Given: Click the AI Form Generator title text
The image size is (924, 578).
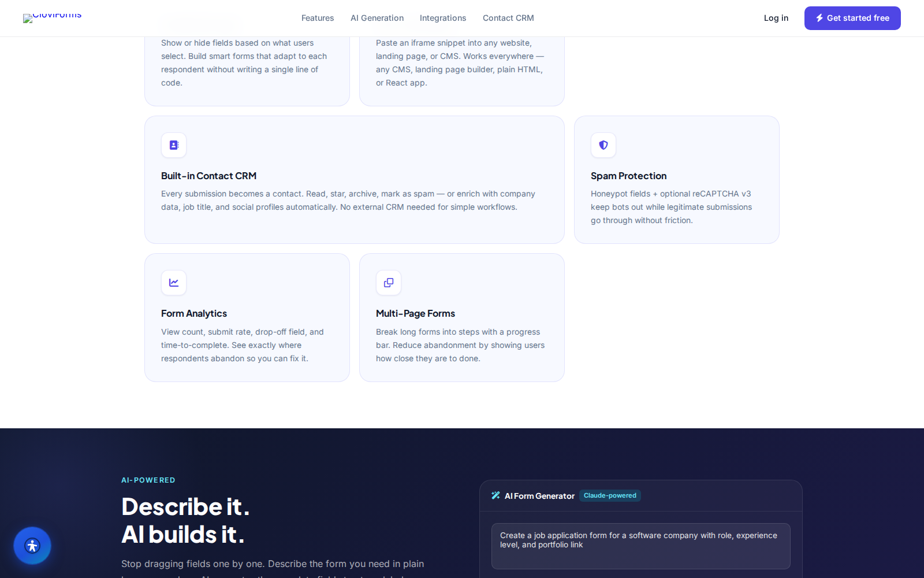Looking at the screenshot, I should click(539, 496).
